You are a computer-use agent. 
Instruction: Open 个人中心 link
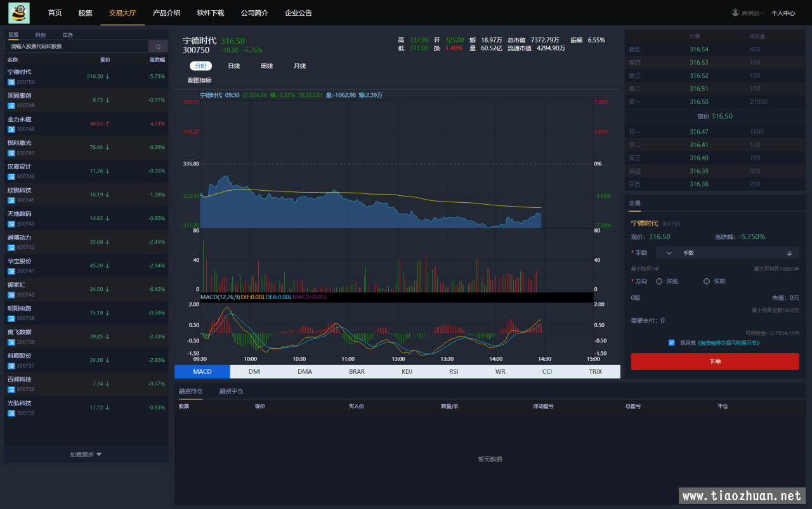(783, 13)
